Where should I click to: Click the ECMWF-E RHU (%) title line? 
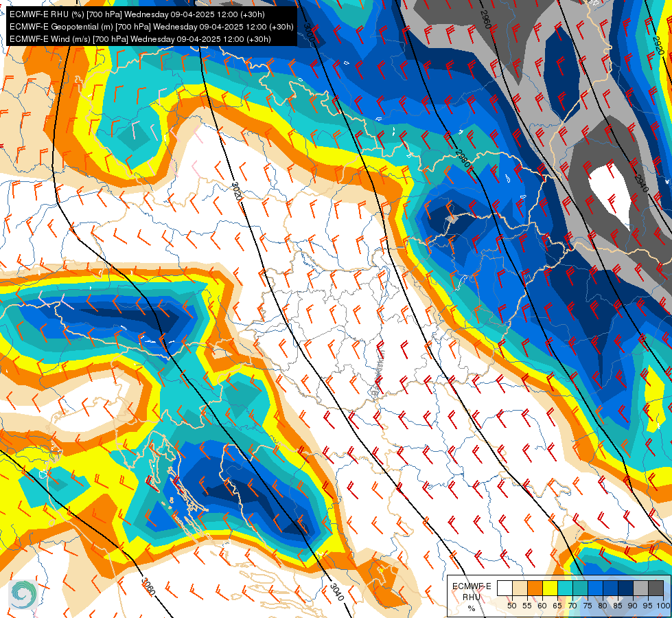[x=137, y=14]
